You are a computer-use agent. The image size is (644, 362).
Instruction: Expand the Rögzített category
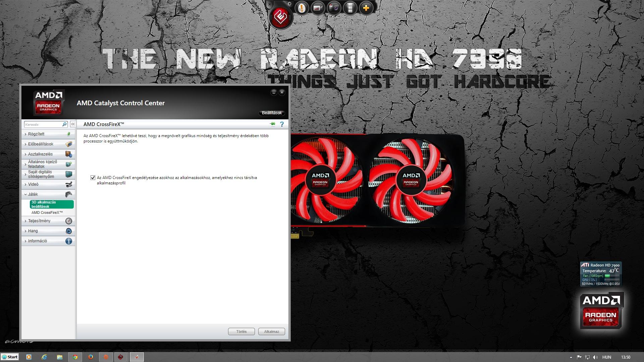48,134
